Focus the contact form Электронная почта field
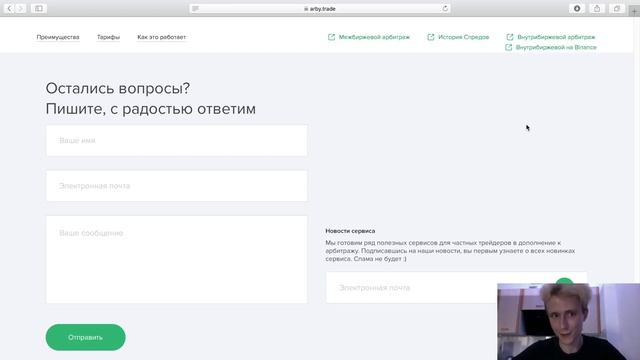The width and height of the screenshot is (640, 360). click(177, 186)
